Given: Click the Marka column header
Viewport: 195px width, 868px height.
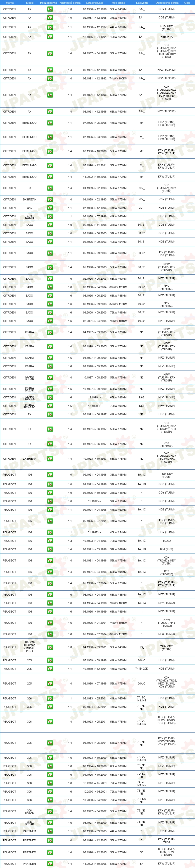Looking at the screenshot, I should [10, 3].
